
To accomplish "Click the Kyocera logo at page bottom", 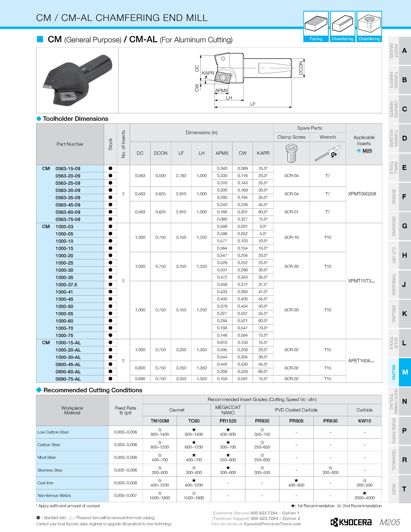I will pyautogui.click(x=351, y=522).
